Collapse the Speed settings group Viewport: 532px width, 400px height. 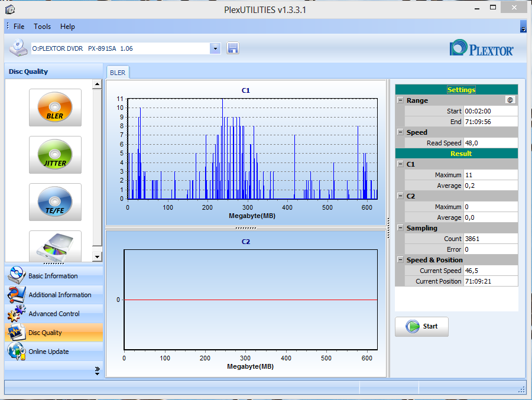[400, 132]
